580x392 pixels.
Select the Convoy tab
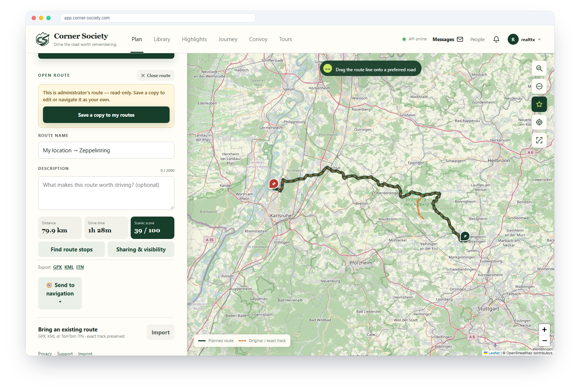click(x=258, y=39)
